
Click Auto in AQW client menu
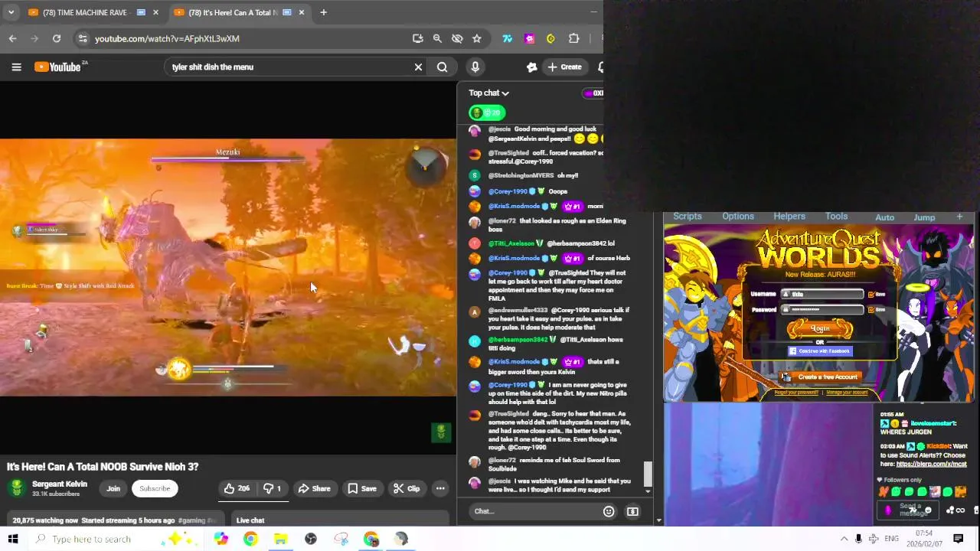[884, 217]
